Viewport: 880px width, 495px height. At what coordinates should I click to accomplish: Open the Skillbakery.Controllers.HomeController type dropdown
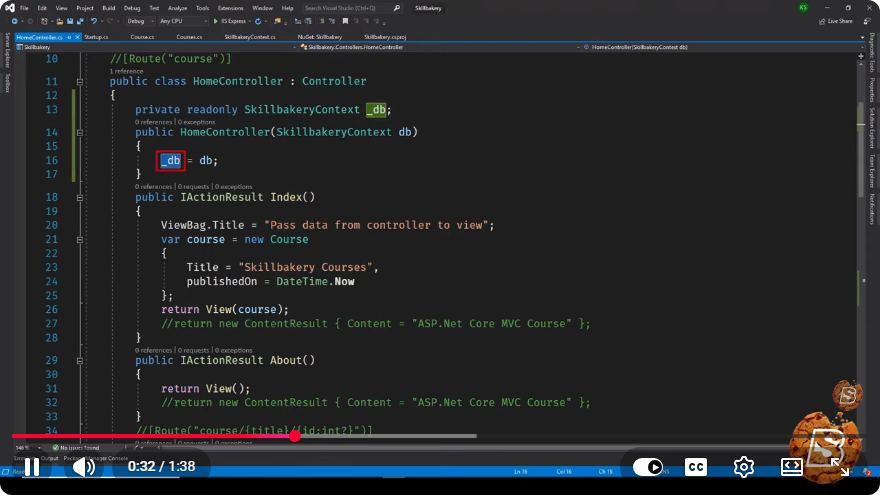click(441, 47)
